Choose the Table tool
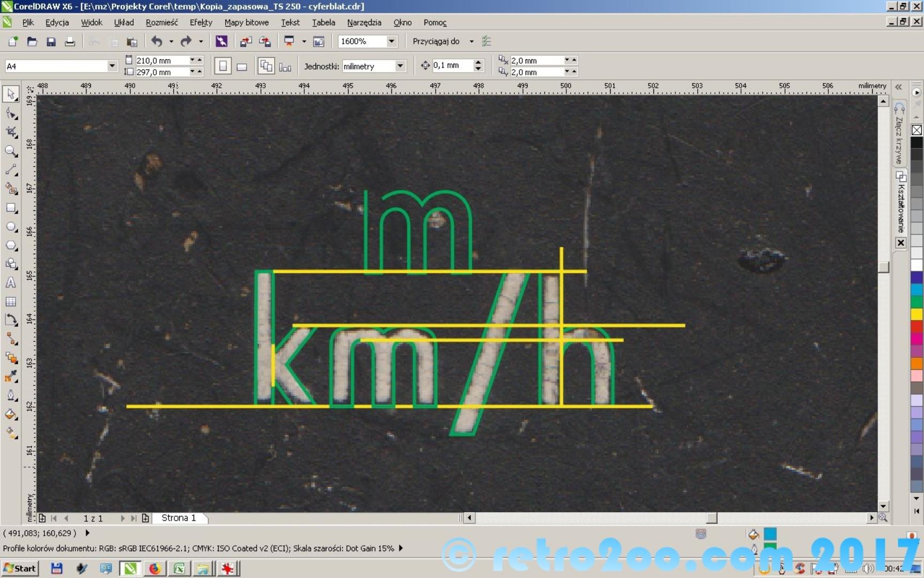This screenshot has width=924, height=578. 11,302
